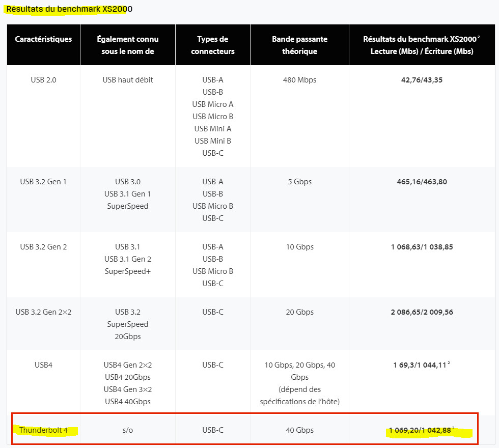The width and height of the screenshot is (499, 448).
Task: Click the "USB4 Gen 2×2" alias text
Action: [128, 365]
